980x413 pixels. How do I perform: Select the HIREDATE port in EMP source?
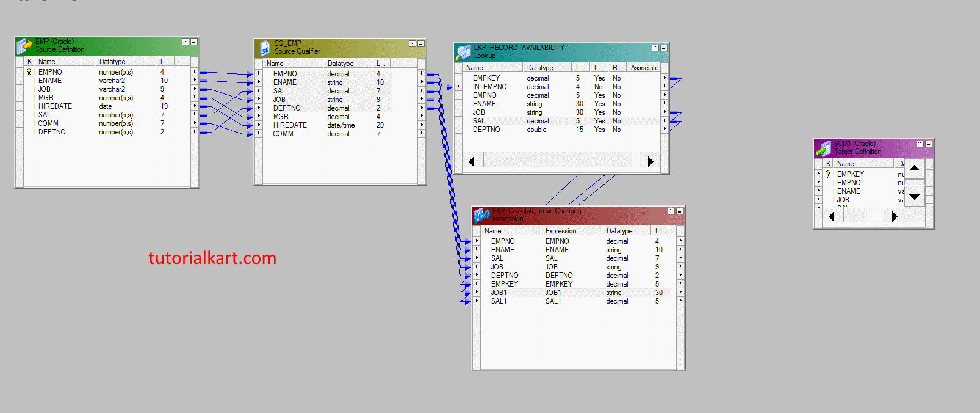[x=55, y=106]
